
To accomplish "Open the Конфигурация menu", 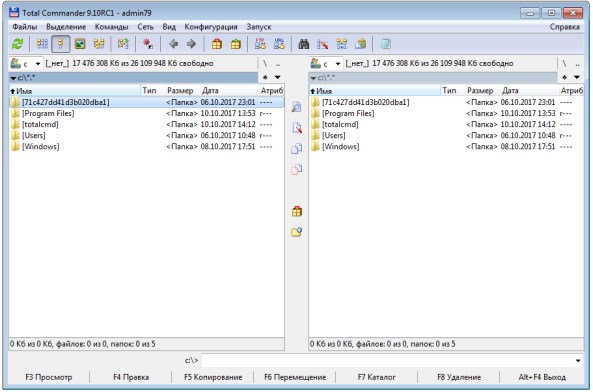I will pos(211,27).
